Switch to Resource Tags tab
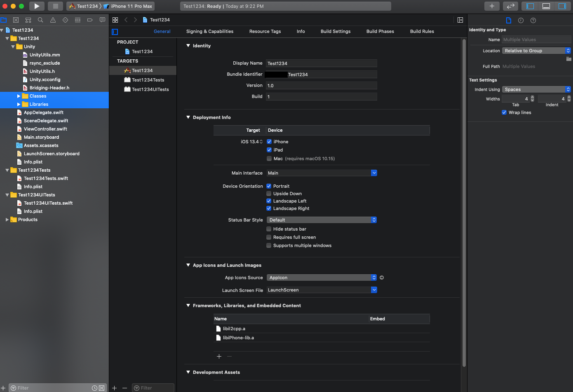573x392 pixels. pyautogui.click(x=265, y=31)
